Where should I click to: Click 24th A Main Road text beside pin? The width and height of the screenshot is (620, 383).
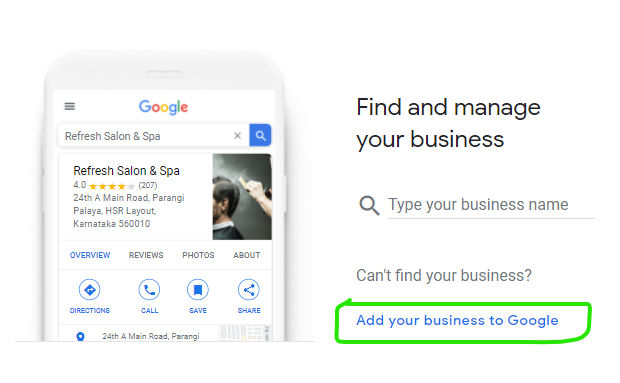pos(151,336)
